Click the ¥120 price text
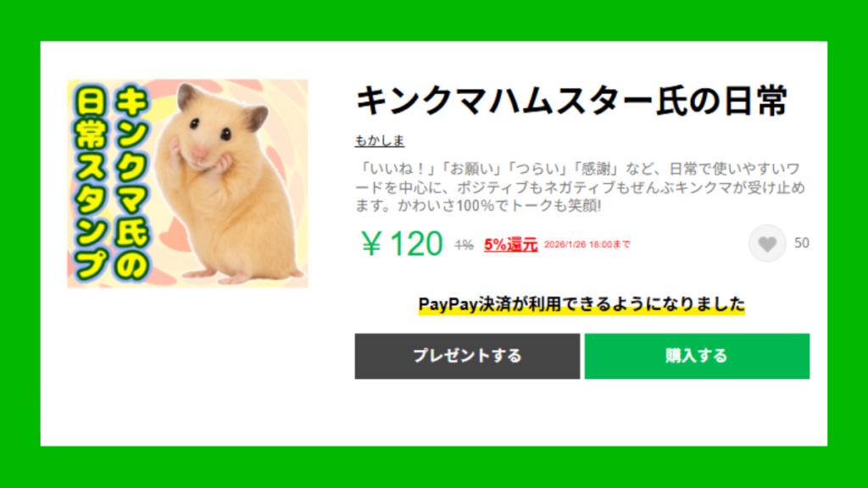Viewport: 868px width, 488px height. point(402,243)
